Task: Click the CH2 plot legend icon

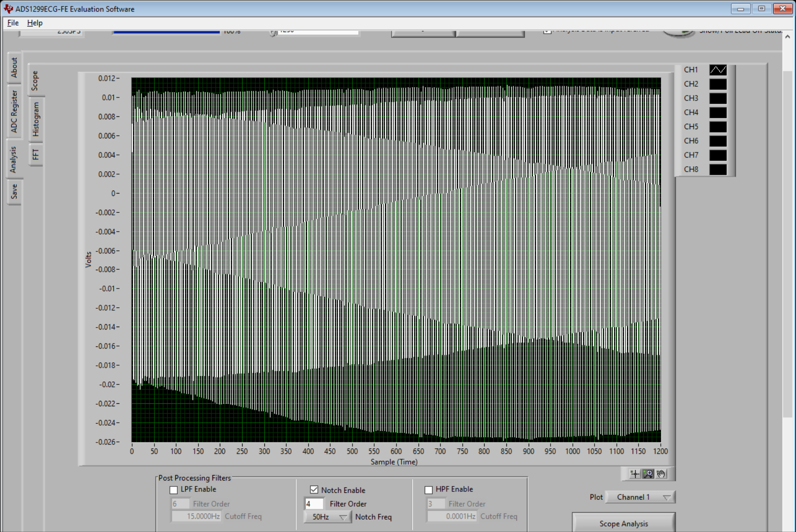Action: 718,84
